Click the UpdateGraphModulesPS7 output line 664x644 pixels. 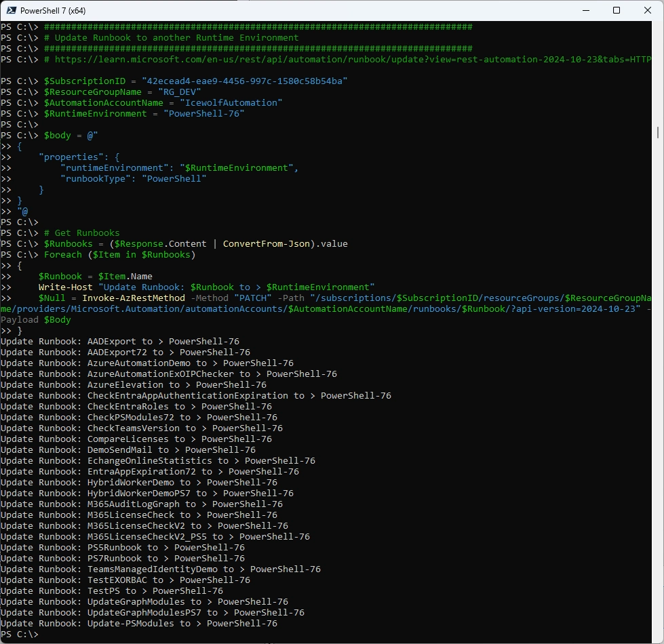pyautogui.click(x=153, y=613)
